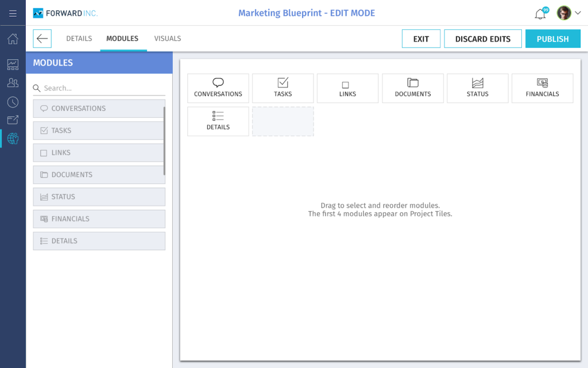Click the modules search field
Screen dimensions: 588x368
[x=103, y=88]
